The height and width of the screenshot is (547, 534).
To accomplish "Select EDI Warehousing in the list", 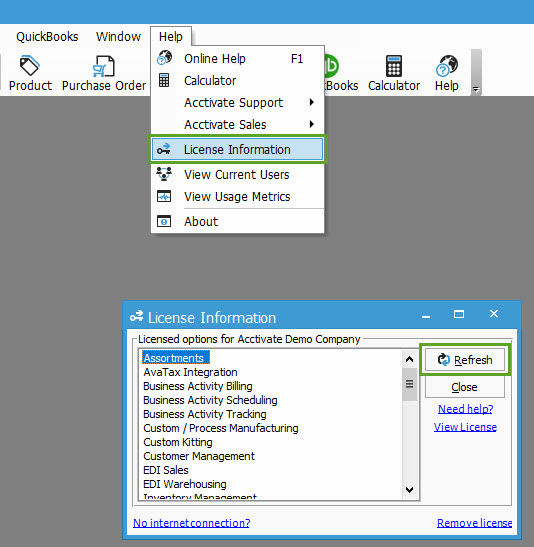I will tap(185, 484).
